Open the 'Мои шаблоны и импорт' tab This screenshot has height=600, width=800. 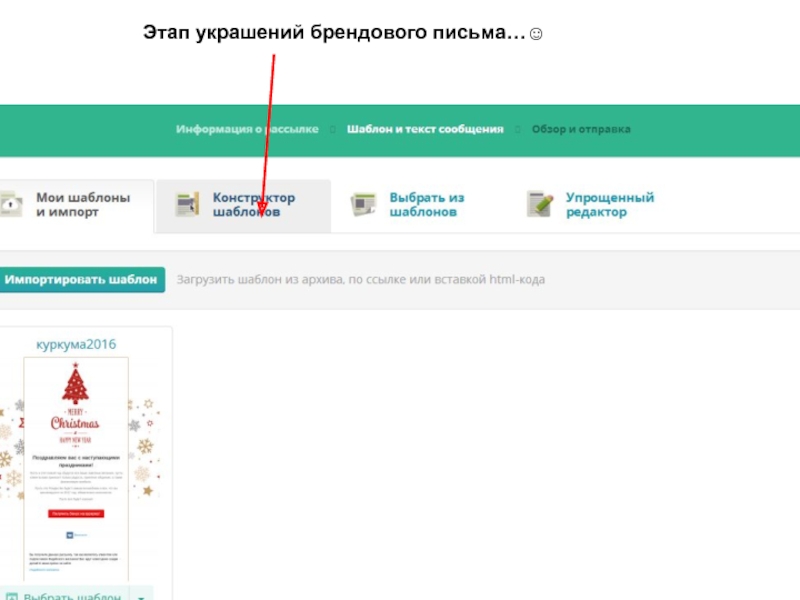click(x=77, y=206)
